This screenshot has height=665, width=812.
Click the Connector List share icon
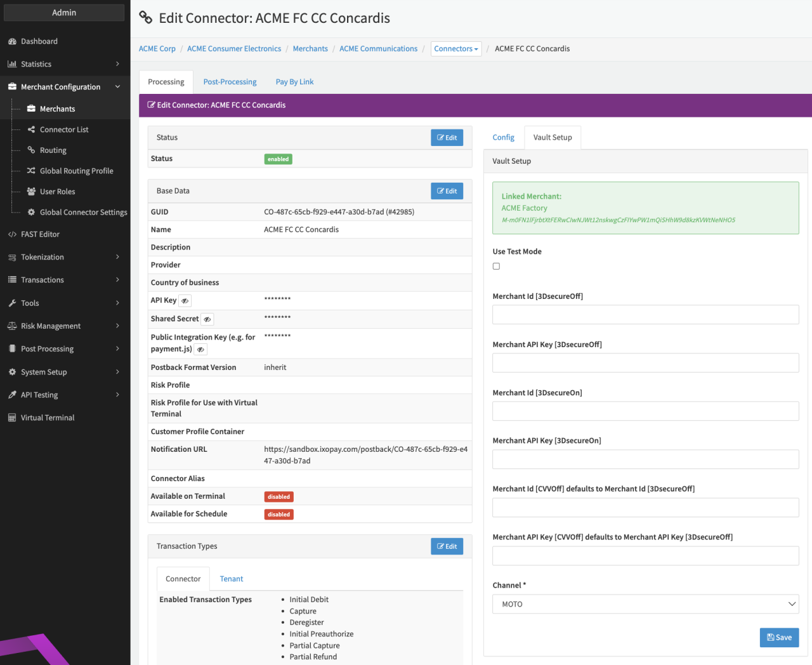coord(31,129)
